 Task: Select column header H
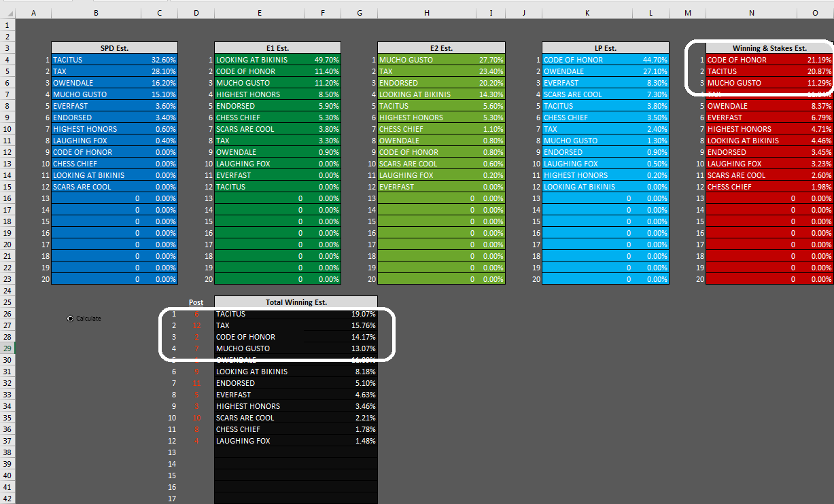click(x=426, y=13)
